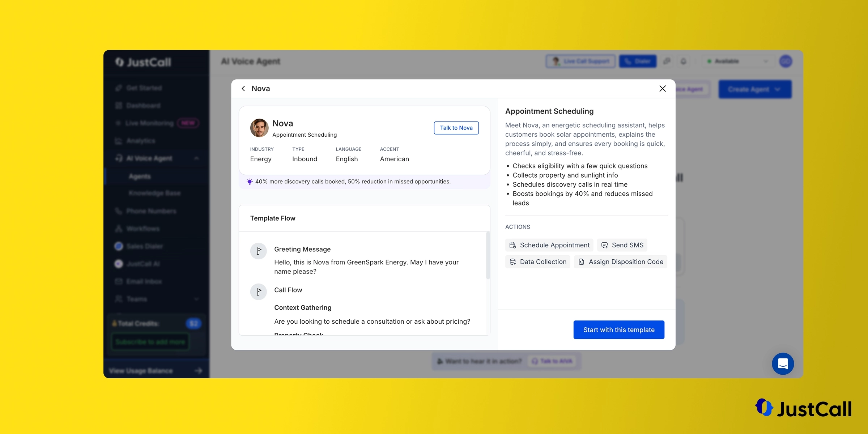
Task: Click the Schedule Appointment calendar icon
Action: (x=513, y=245)
